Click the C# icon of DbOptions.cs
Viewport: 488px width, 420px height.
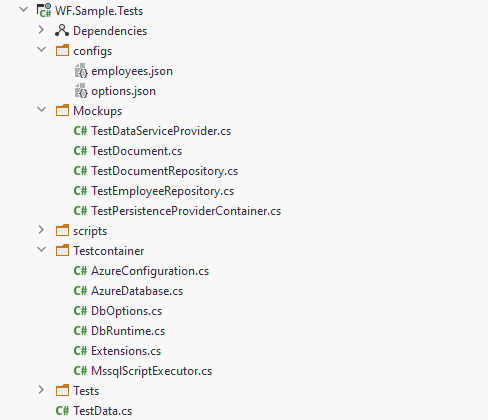80,311
